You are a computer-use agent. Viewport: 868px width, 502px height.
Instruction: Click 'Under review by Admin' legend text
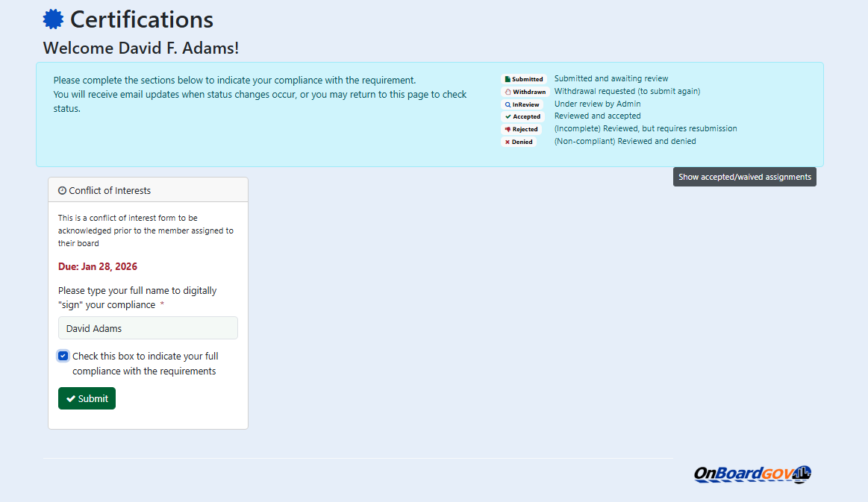[597, 104]
